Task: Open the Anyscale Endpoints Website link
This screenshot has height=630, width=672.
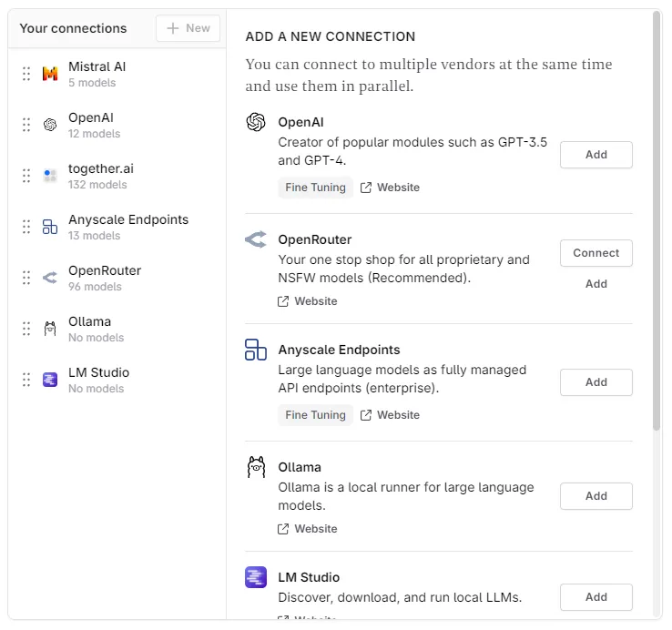Action: pos(390,415)
